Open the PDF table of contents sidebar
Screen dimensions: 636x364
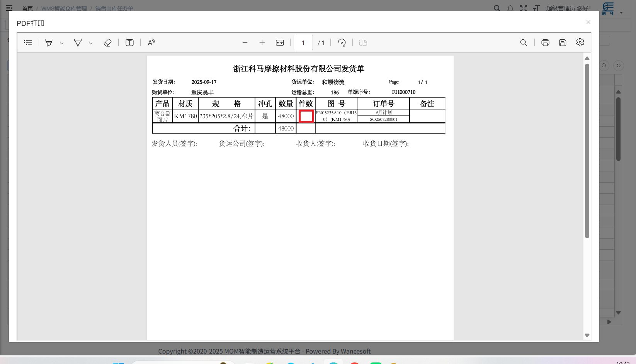pos(28,42)
